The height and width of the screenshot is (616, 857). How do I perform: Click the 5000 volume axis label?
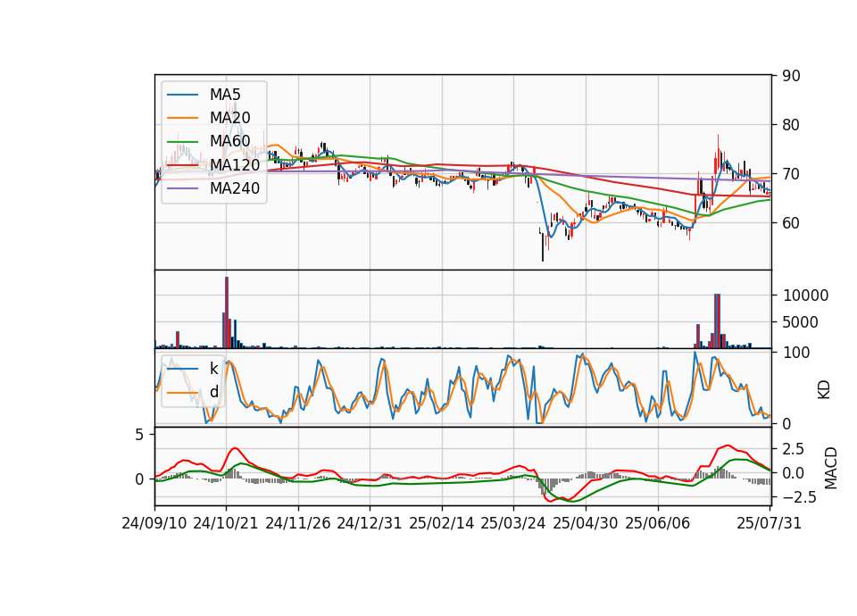pyautogui.click(x=800, y=322)
